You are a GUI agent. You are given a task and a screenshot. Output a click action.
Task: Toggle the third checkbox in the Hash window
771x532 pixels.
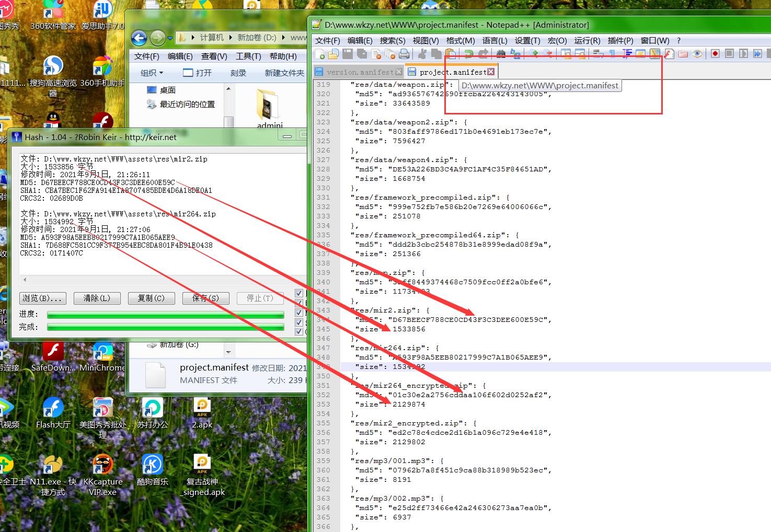point(299,313)
